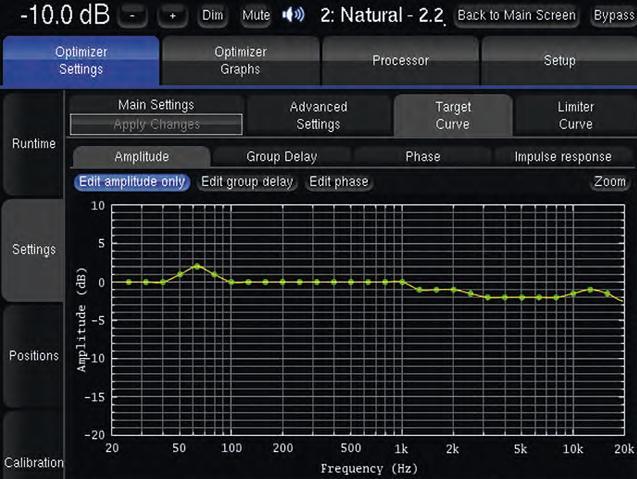Screen dimensions: 637x479
Task: Open the Optimizer Graphs tab
Action: point(240,61)
